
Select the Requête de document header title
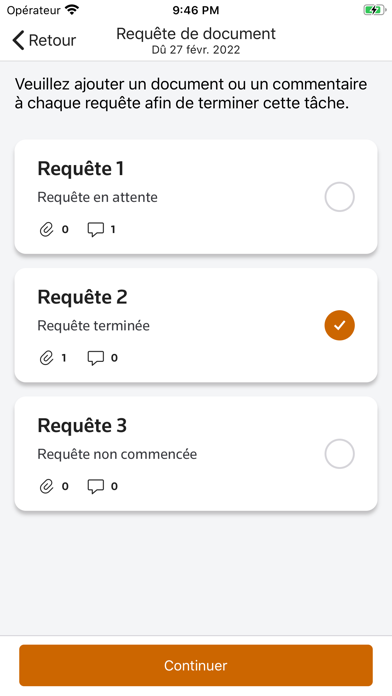[196, 34]
